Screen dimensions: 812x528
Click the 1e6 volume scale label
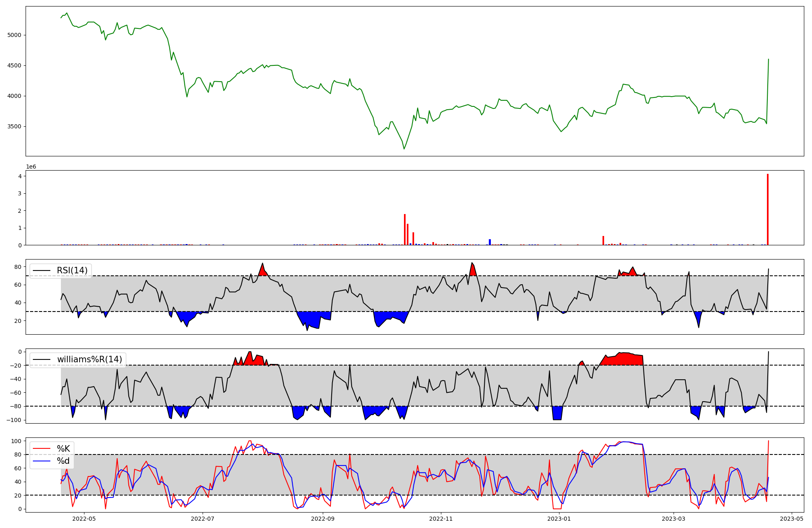point(31,167)
